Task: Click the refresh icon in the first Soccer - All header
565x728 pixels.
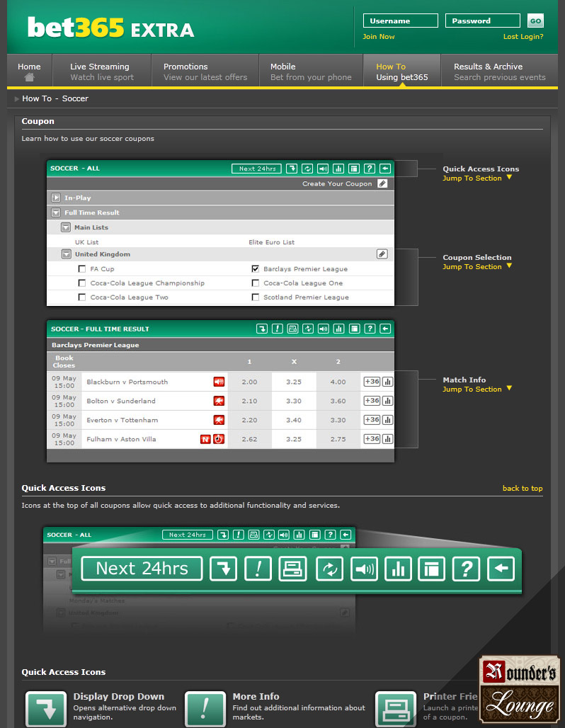Action: 307,169
